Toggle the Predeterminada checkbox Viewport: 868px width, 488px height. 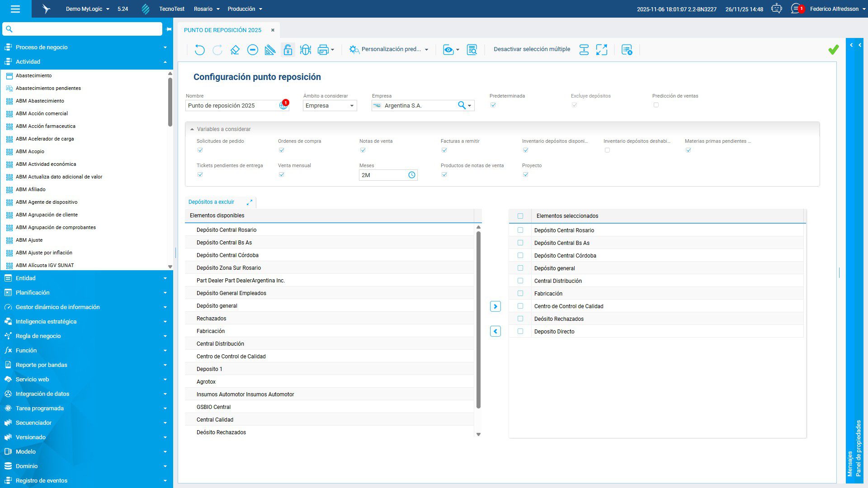tap(493, 105)
